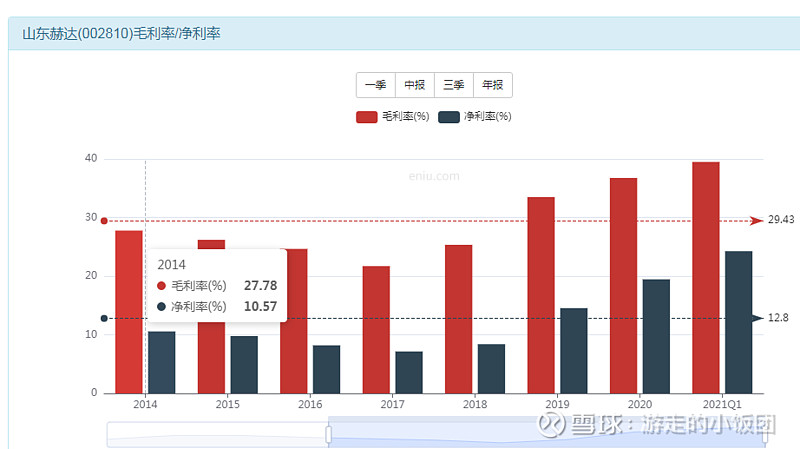
Task: Switch to the 三季 report tab
Action: (454, 85)
